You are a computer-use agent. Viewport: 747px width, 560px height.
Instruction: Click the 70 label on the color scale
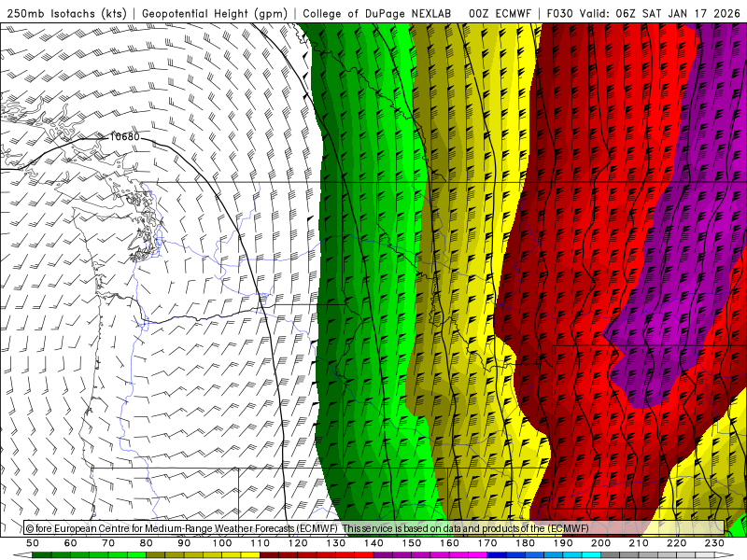(x=108, y=543)
